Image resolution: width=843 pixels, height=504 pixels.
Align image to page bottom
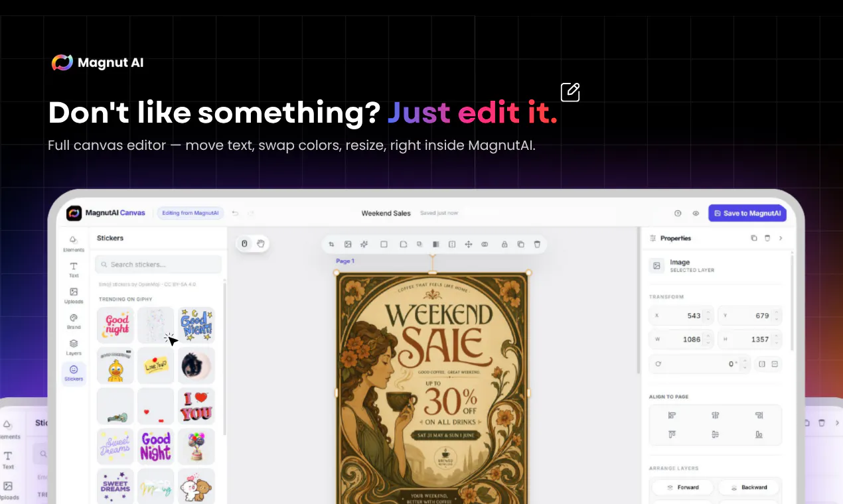point(759,434)
